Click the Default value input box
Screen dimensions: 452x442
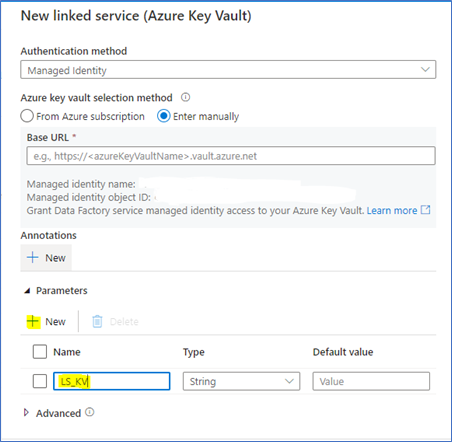tap(371, 381)
